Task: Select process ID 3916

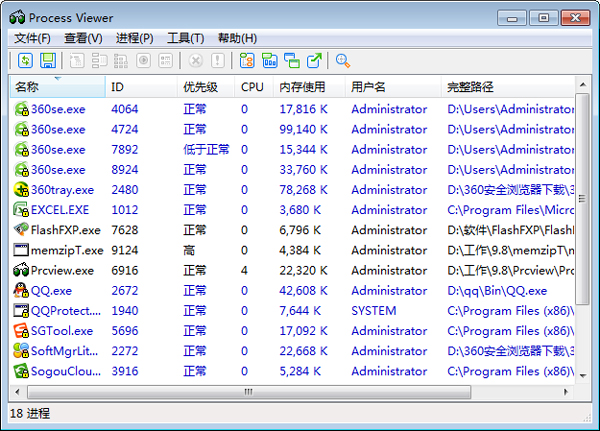Action: coord(125,371)
